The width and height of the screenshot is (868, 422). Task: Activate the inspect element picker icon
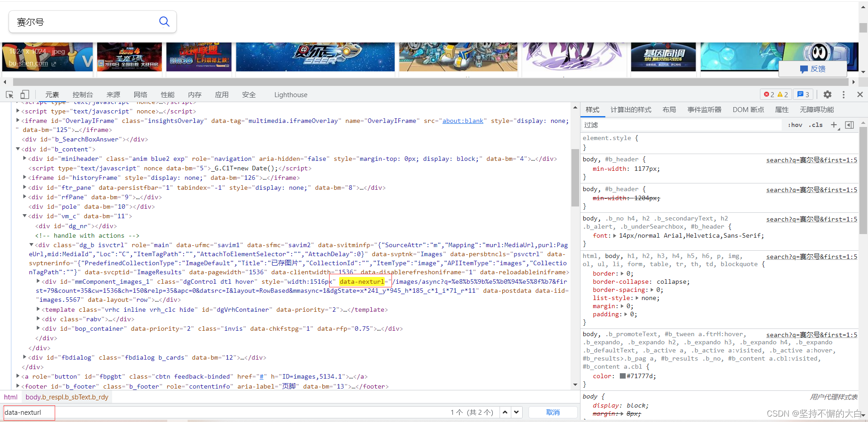click(9, 94)
